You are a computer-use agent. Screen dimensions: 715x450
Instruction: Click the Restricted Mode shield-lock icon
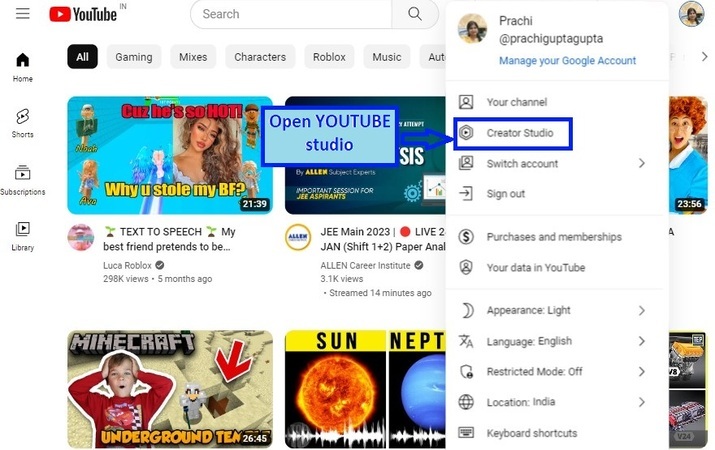[x=466, y=372]
